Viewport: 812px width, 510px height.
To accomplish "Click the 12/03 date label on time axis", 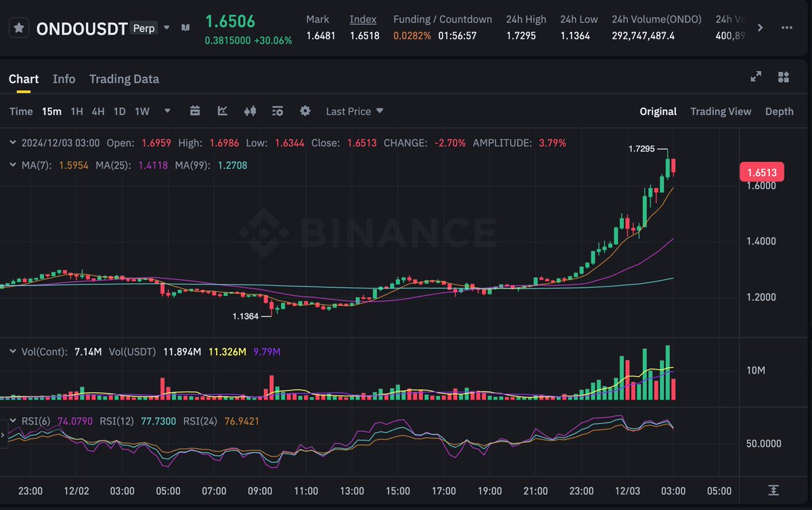I will 627,491.
